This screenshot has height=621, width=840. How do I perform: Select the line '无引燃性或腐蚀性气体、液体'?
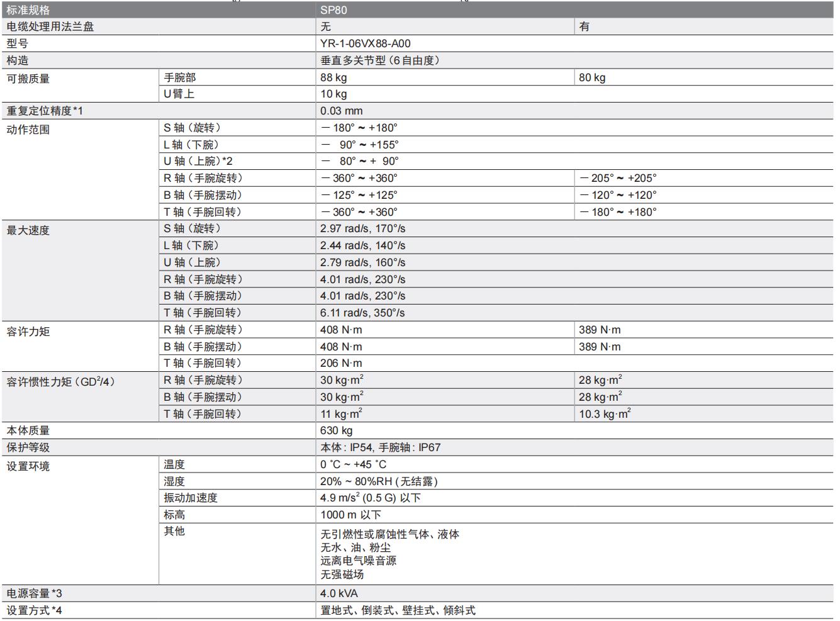(390, 534)
